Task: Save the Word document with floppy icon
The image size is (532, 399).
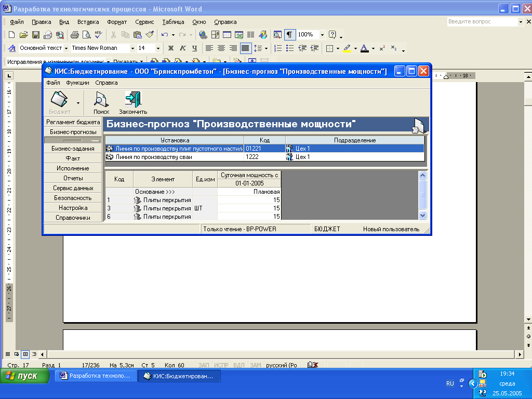Action: coord(36,35)
